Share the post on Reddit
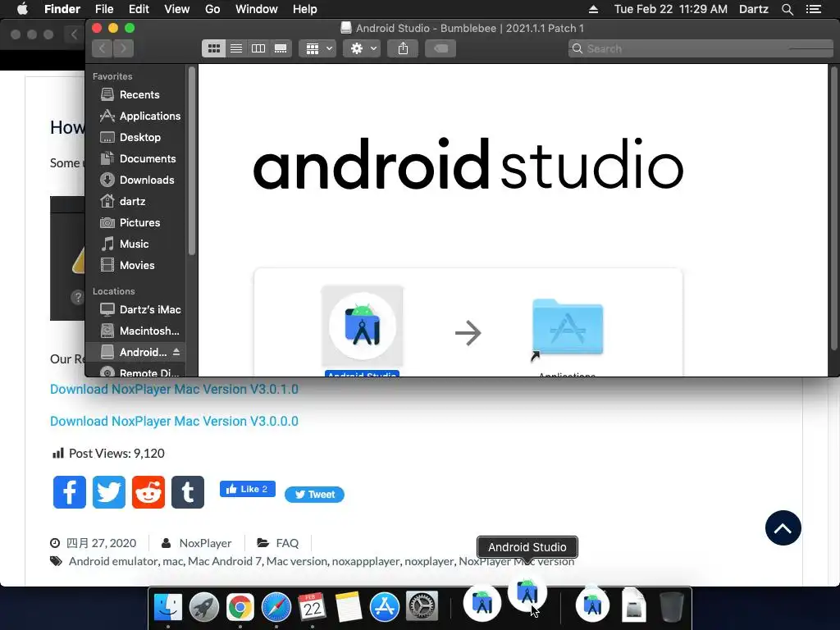This screenshot has height=630, width=840. pos(148,492)
